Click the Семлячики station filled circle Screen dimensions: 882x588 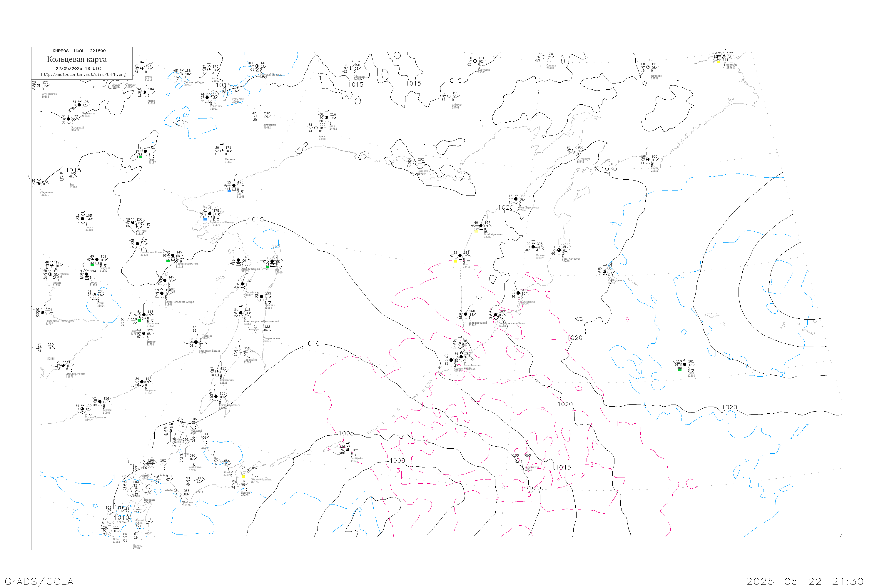point(518,293)
